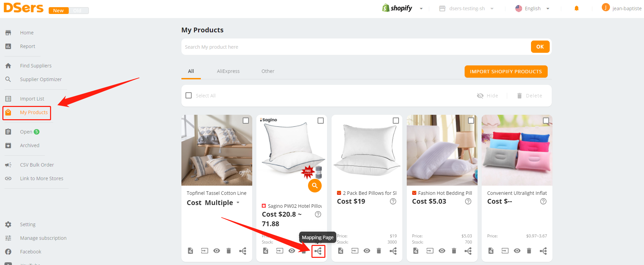Open Import List in sidebar
644x265 pixels.
(32, 99)
